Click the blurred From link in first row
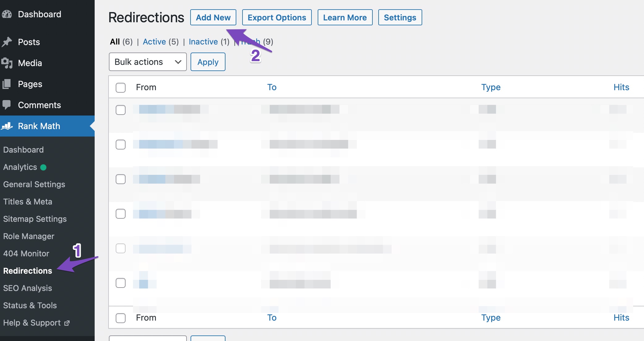The width and height of the screenshot is (644, 341). (170, 109)
